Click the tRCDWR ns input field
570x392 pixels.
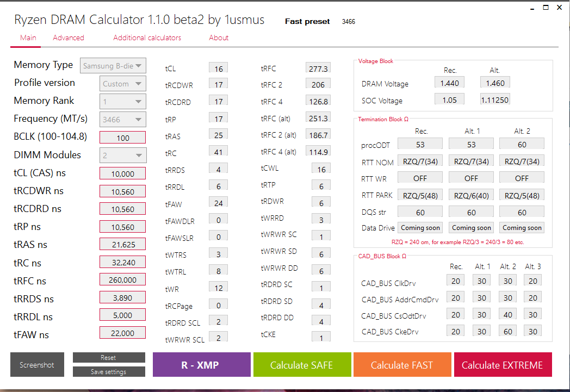pyautogui.click(x=123, y=191)
